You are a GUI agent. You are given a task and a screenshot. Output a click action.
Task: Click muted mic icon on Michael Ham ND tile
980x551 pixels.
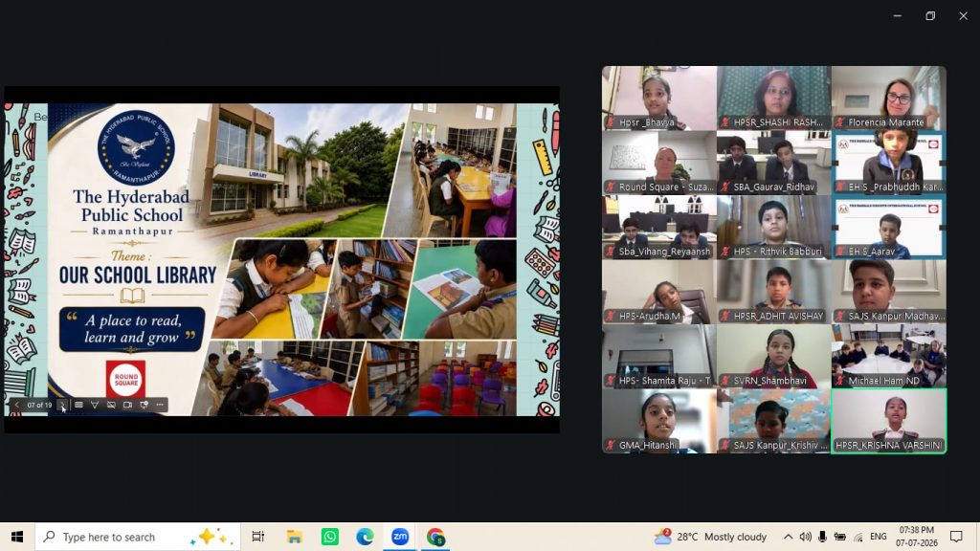click(x=840, y=381)
